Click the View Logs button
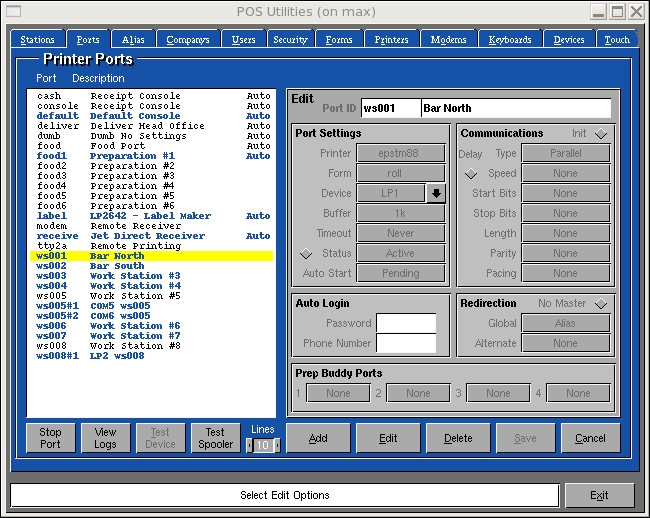 tap(105, 438)
